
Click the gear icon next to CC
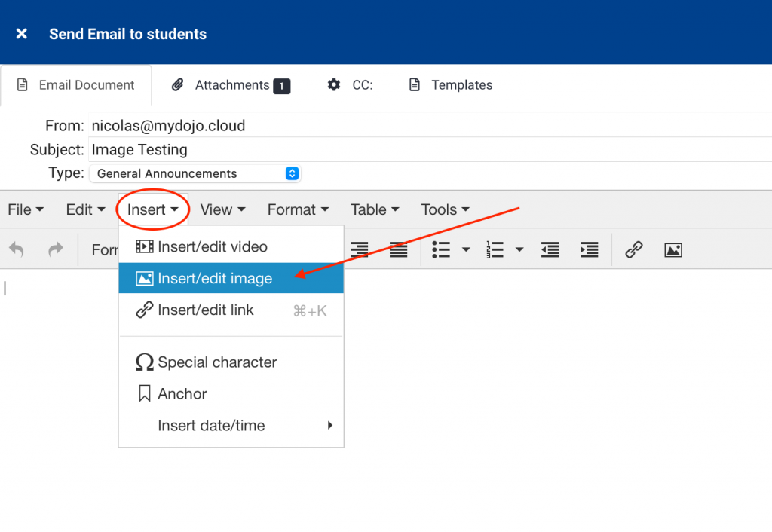[x=333, y=85]
